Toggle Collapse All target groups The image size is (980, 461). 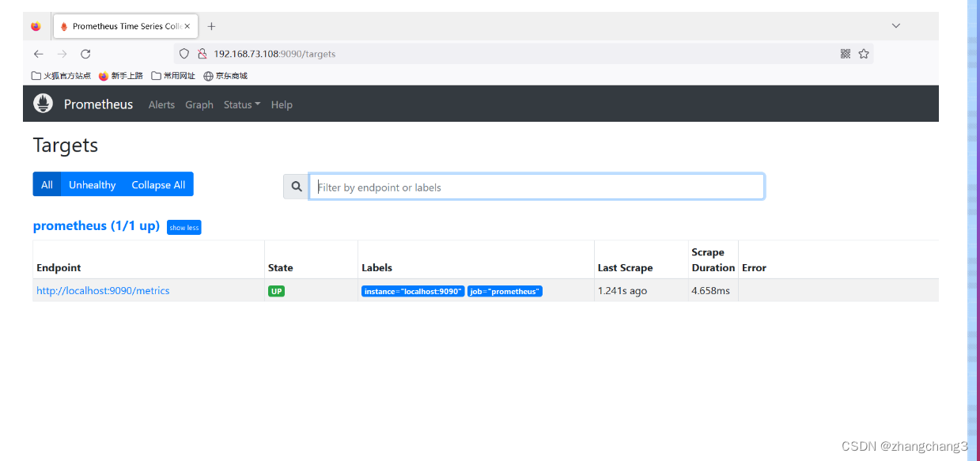[x=158, y=184]
